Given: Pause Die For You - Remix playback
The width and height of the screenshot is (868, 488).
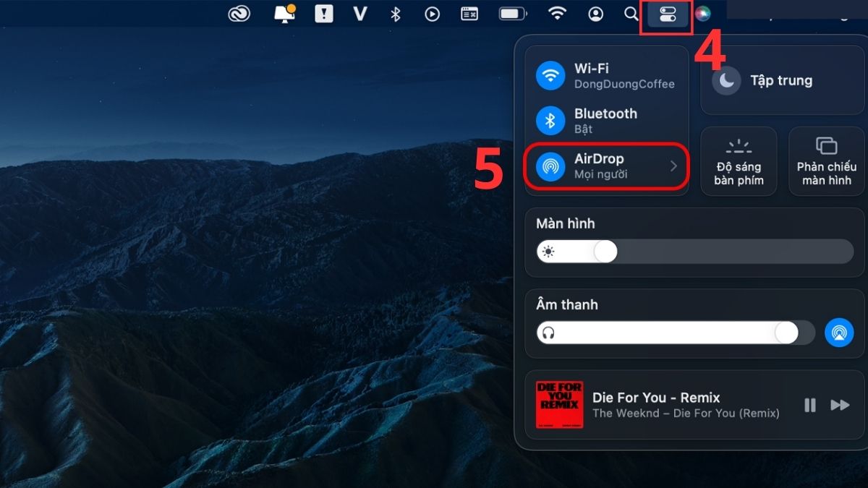Looking at the screenshot, I should point(810,405).
